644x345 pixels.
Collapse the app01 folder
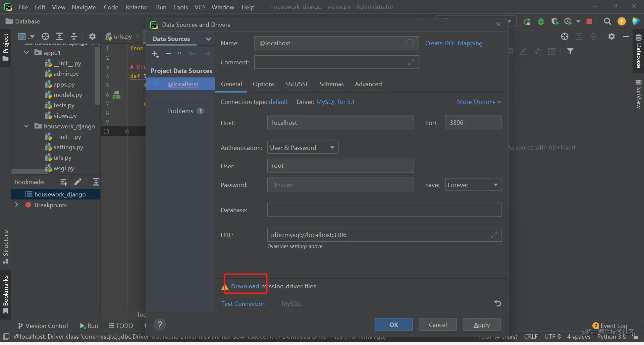[26, 53]
